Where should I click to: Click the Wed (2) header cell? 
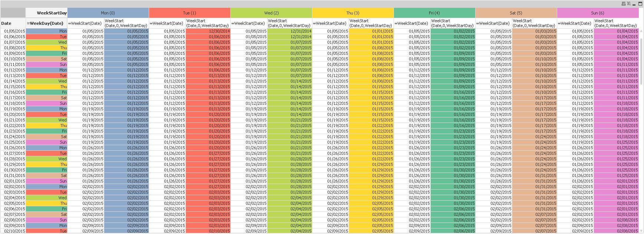point(271,13)
